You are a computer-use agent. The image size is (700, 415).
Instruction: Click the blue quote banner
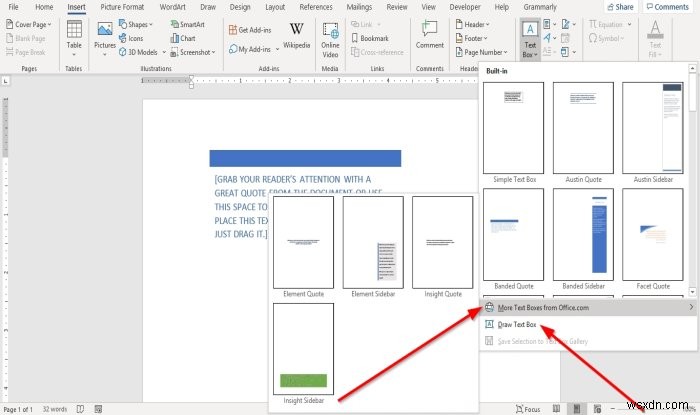pyautogui.click(x=305, y=158)
